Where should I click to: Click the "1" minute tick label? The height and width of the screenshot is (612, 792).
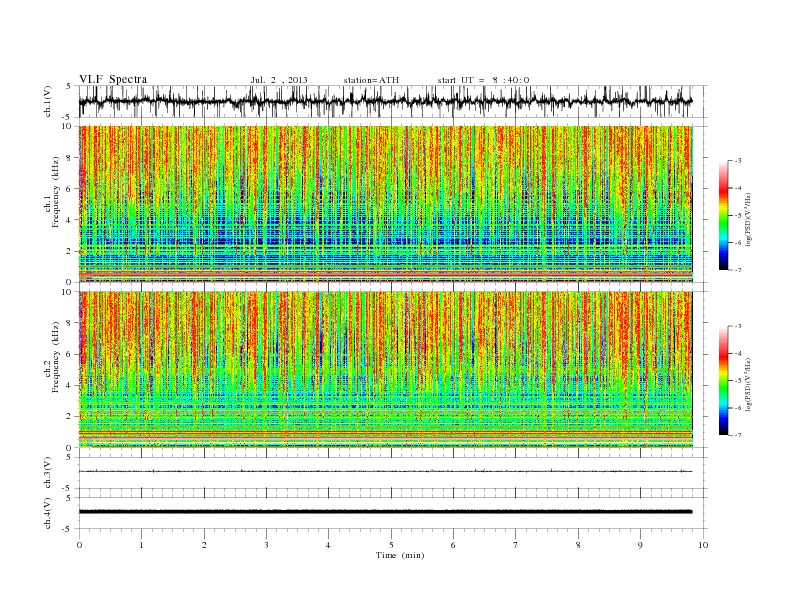[x=141, y=545]
